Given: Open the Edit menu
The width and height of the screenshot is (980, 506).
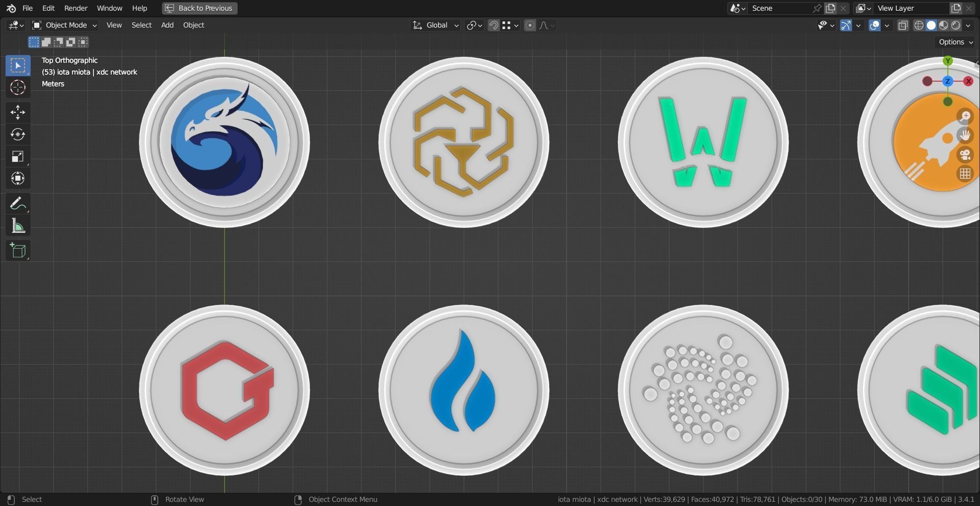Looking at the screenshot, I should pos(48,8).
